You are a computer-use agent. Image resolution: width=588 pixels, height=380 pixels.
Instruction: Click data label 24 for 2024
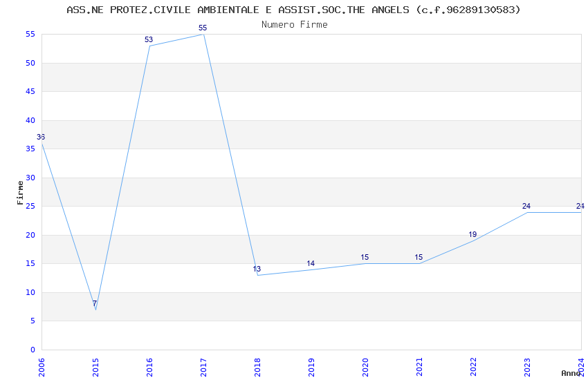click(580, 206)
